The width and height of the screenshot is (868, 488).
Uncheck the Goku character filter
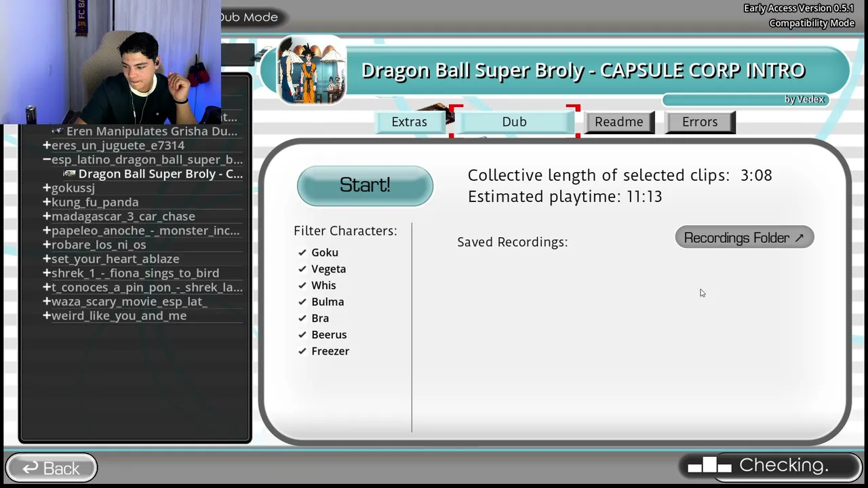pyautogui.click(x=302, y=253)
